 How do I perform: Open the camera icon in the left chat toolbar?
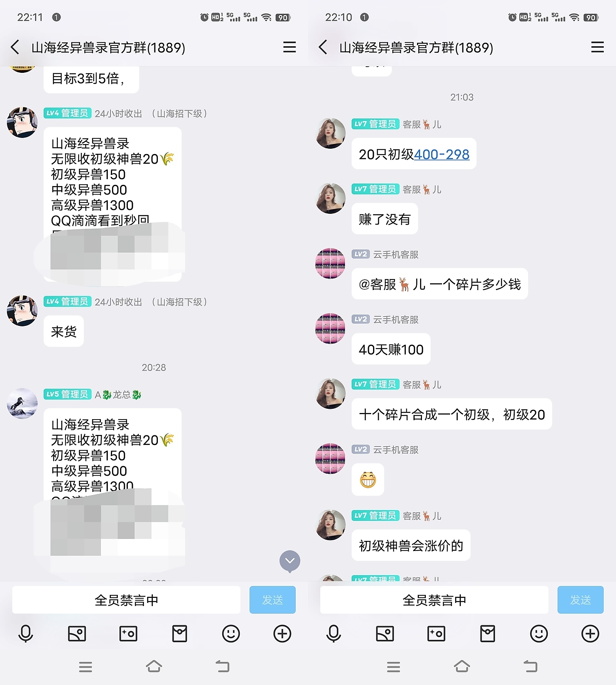coord(128,633)
